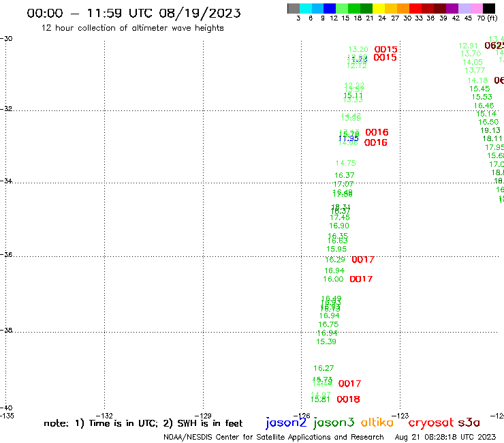Click the wave height value 13.70
The height and width of the screenshot is (443, 504).
471,54
